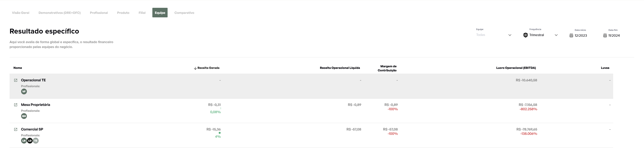
Task: Open Comercial SP external link icon
Action: [x=15, y=129]
